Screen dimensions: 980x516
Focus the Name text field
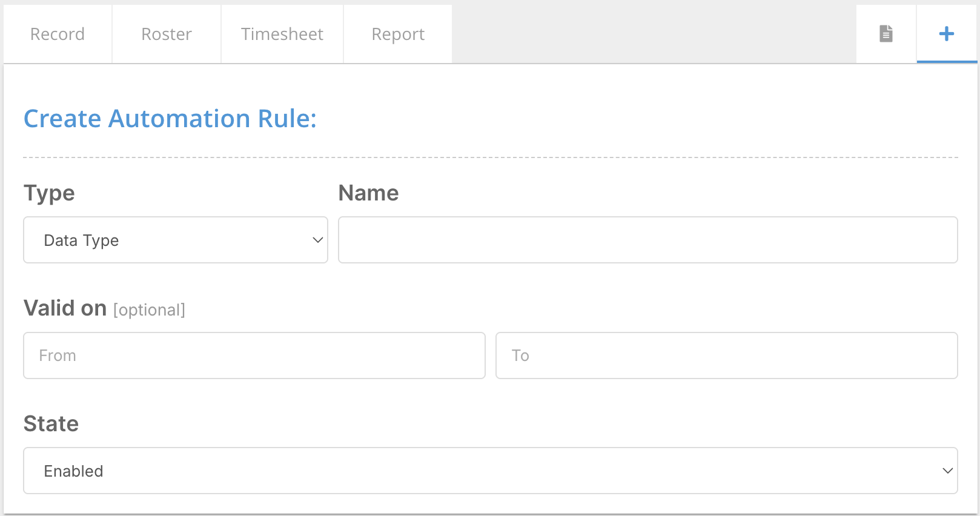[647, 240]
